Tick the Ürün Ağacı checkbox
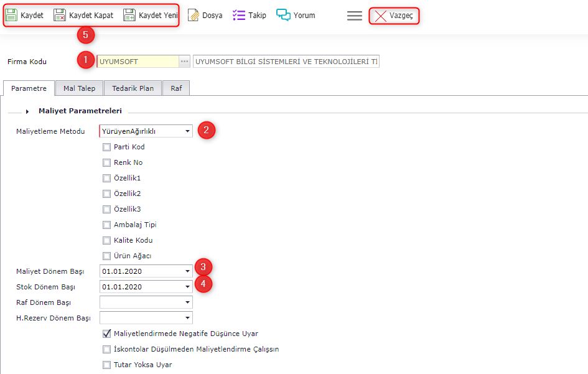This screenshot has width=588, height=374. click(106, 256)
